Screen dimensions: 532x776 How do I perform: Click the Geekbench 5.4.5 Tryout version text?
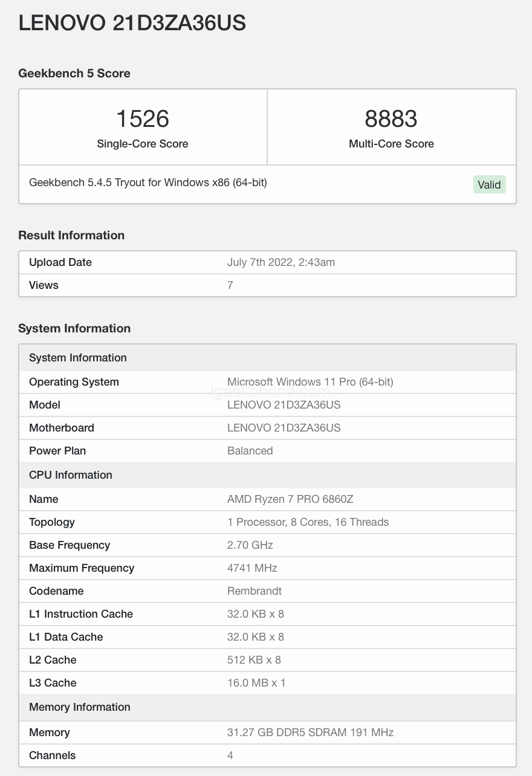(x=148, y=182)
